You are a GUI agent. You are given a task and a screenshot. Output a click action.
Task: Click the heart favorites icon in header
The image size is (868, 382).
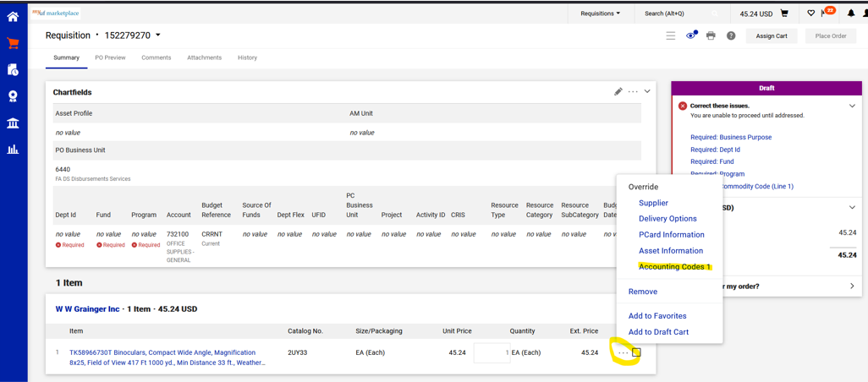pos(810,14)
